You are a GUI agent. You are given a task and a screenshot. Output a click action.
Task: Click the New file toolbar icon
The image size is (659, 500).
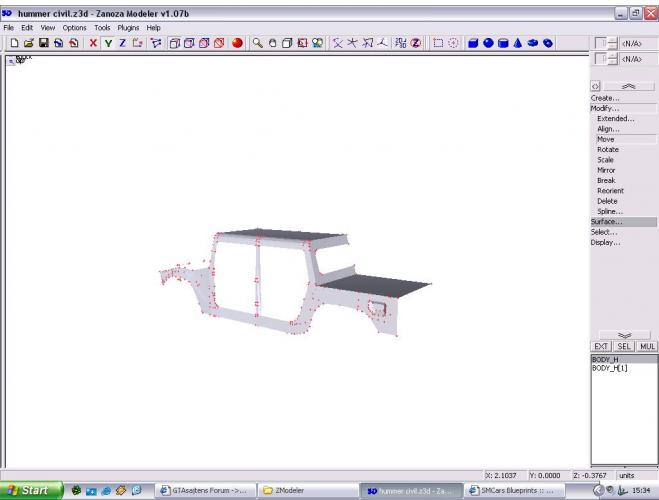click(x=14, y=43)
